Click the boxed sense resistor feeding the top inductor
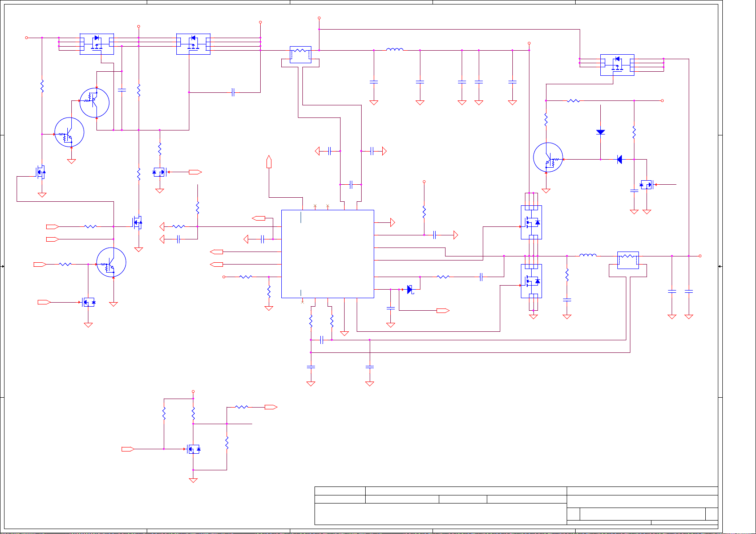 click(301, 55)
